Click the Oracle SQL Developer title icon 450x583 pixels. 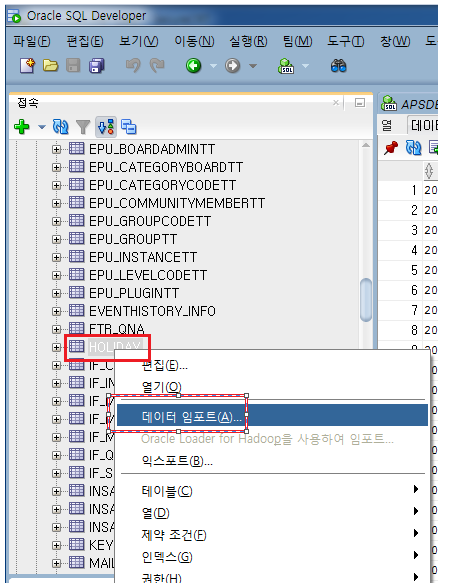[15, 16]
